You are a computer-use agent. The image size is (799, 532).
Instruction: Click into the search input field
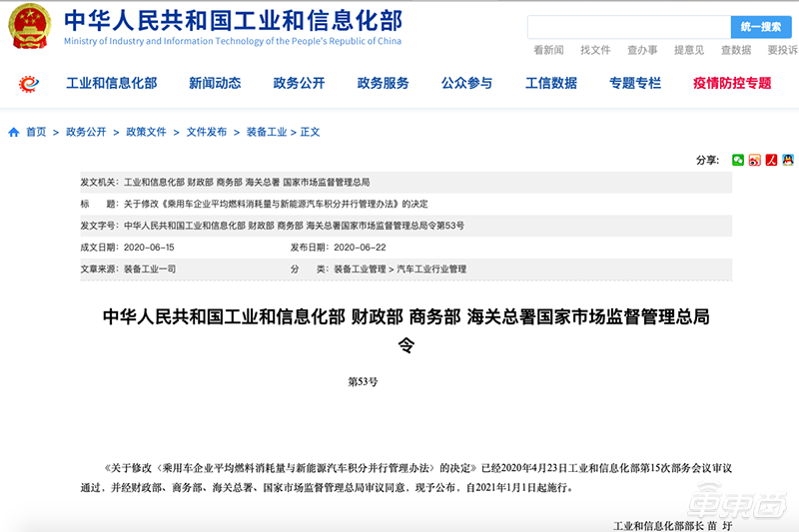pyautogui.click(x=629, y=27)
